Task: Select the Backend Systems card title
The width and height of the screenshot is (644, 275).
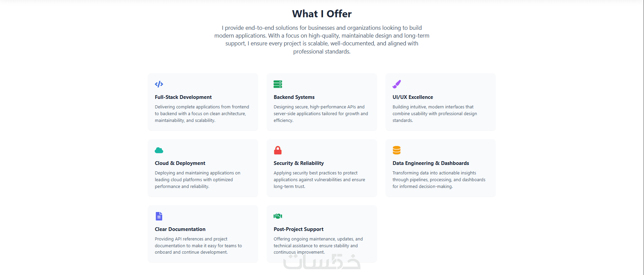Action: 294,97
